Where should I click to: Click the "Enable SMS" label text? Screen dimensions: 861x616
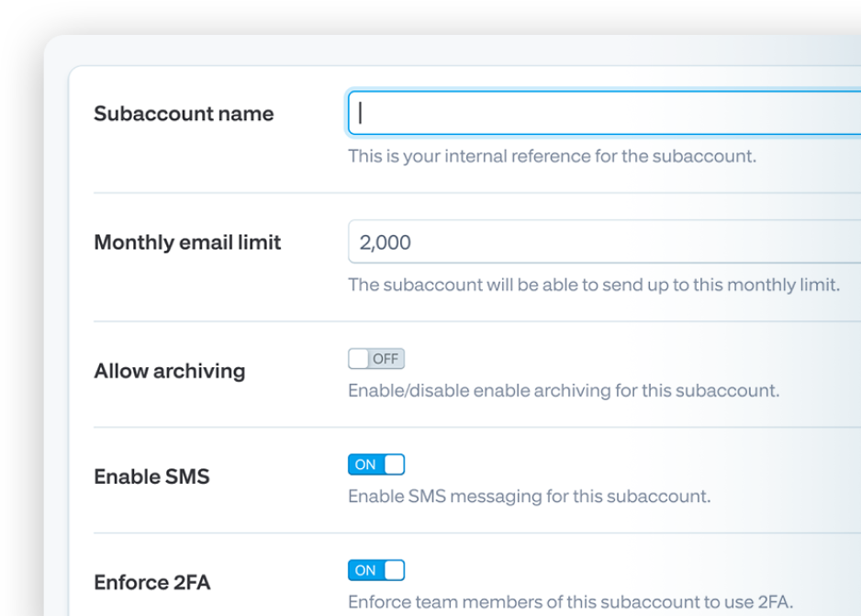(x=151, y=476)
